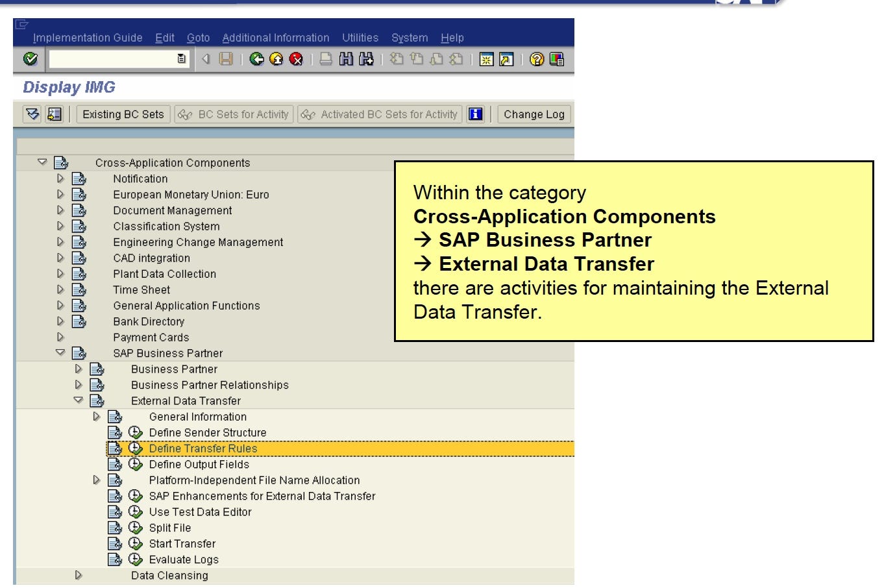Open the Additional Information menu

[x=276, y=38]
